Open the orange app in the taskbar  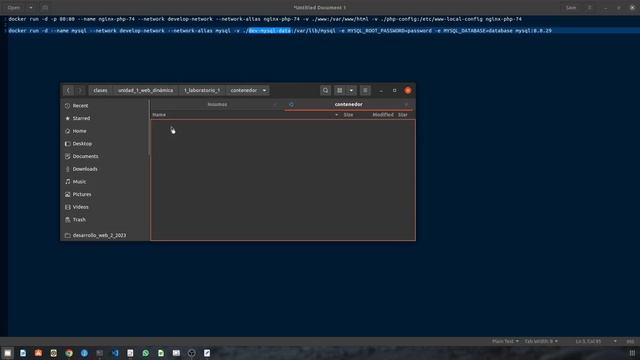[x=38, y=353]
